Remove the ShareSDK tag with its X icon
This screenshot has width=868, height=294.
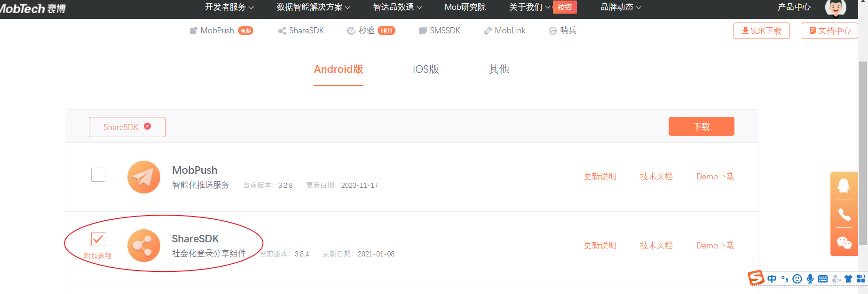tap(148, 126)
